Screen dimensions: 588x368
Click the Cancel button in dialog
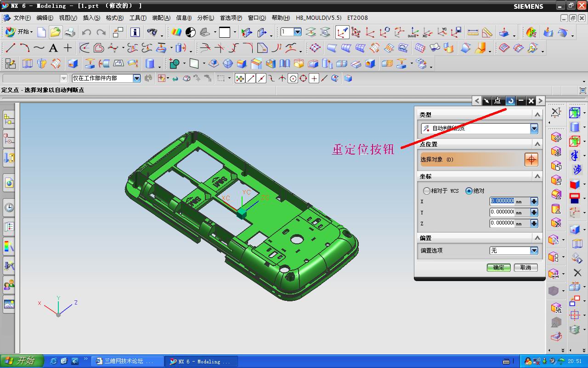[526, 268]
